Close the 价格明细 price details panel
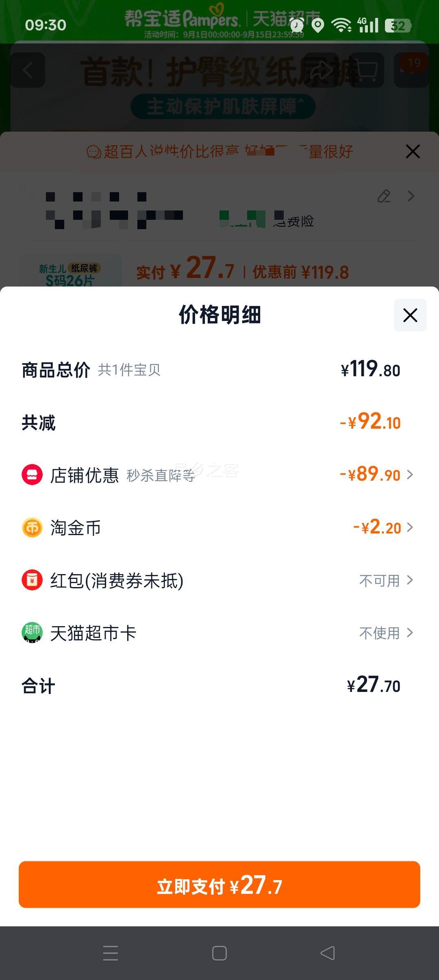The width and height of the screenshot is (439, 980). pos(410,315)
